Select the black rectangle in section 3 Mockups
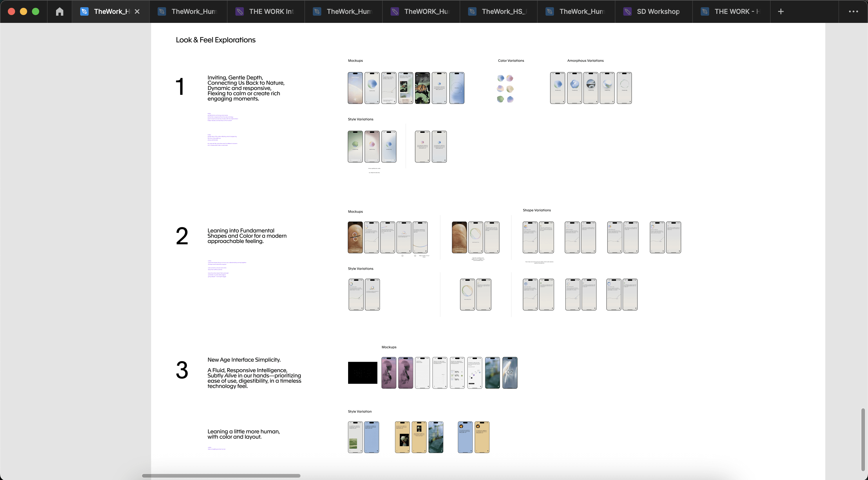This screenshot has width=868, height=480. [x=363, y=372]
